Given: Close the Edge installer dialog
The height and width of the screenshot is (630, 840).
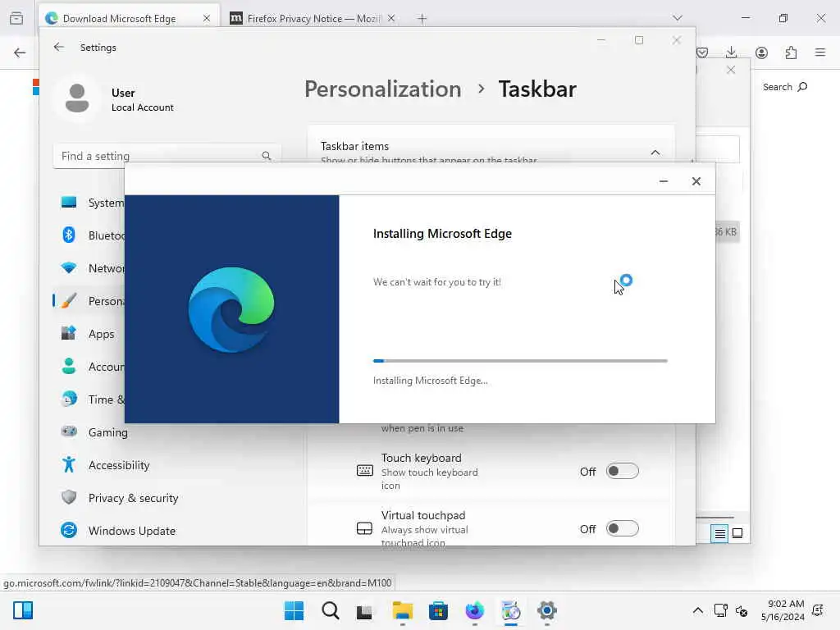Looking at the screenshot, I should pyautogui.click(x=696, y=181).
